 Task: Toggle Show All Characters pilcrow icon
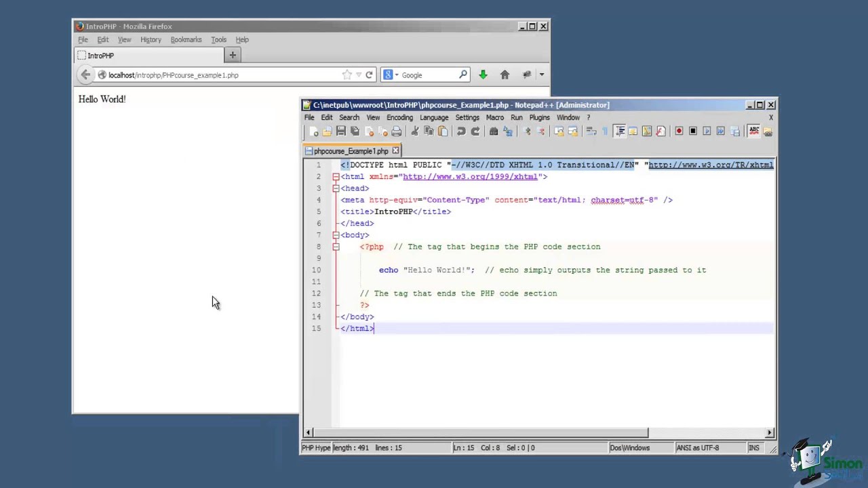click(x=605, y=131)
